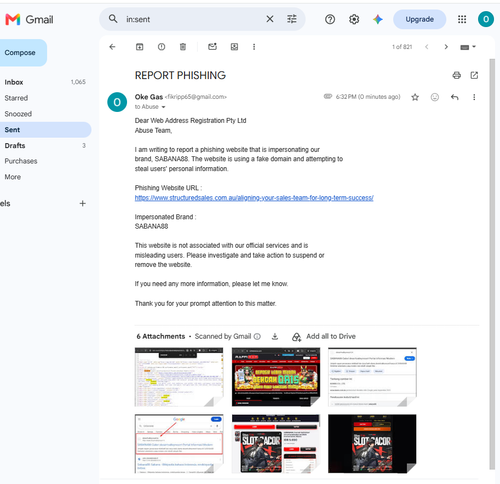Open the Support help icon
Viewport: 500px width, 484px height.
tap(330, 20)
